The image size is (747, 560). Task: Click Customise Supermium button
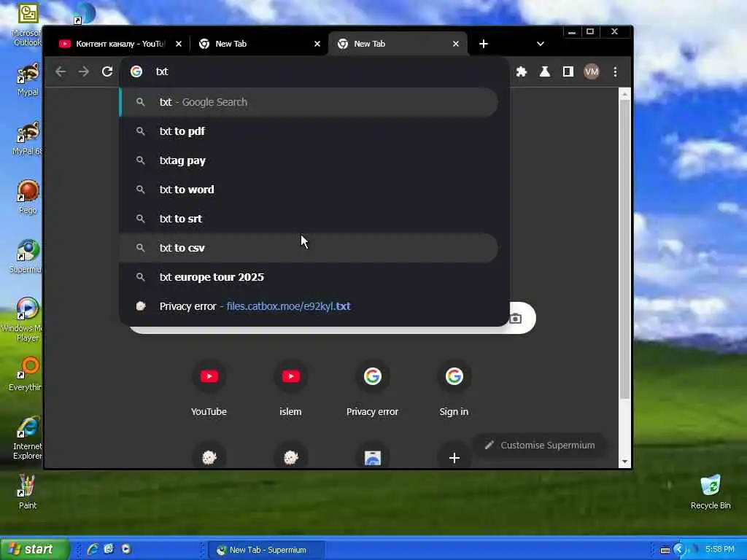(541, 446)
